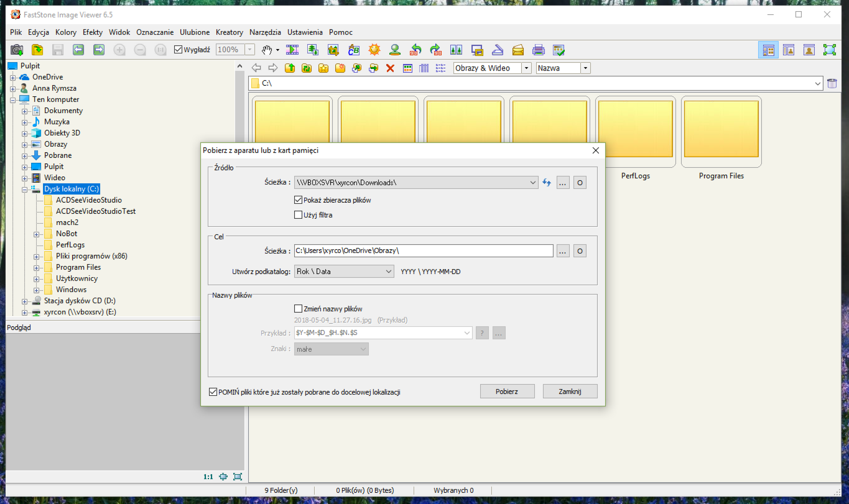Click the go up folder icon

click(290, 68)
